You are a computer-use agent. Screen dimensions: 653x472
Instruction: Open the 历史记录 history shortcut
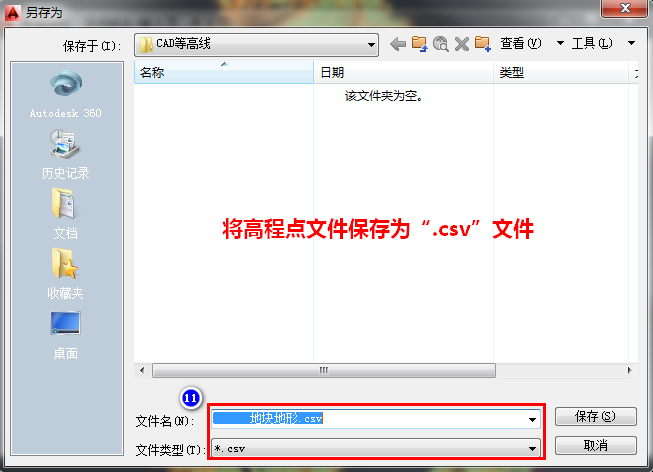tap(66, 155)
